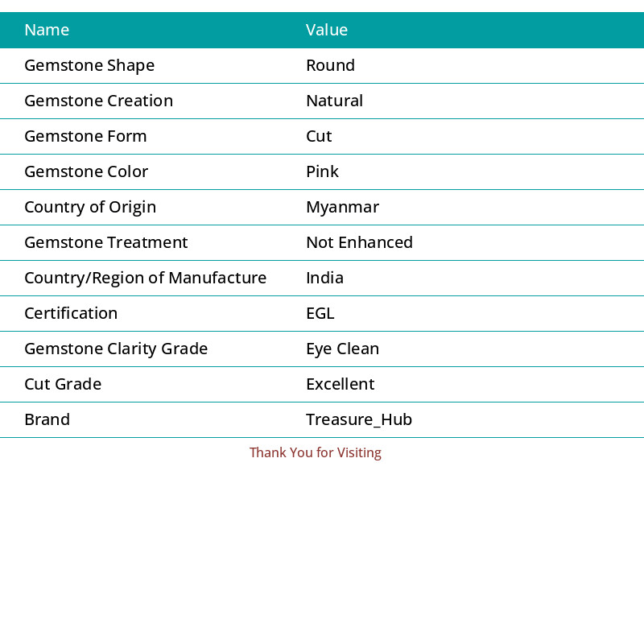Click the Round value cell

tap(330, 65)
